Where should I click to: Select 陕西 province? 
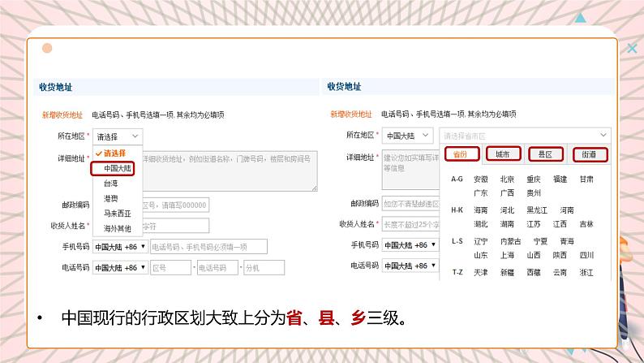pos(560,255)
